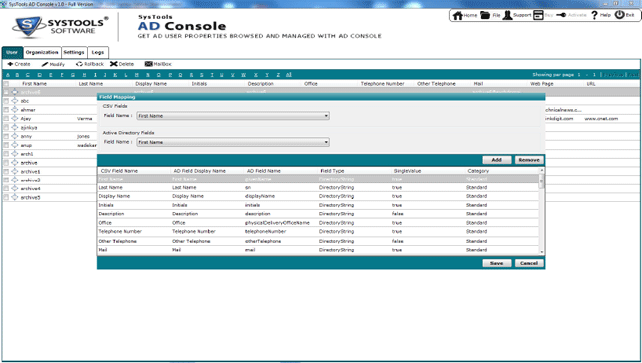Click the Delete toolbar item
Viewport: 642px width, 363px height.
pyautogui.click(x=122, y=64)
